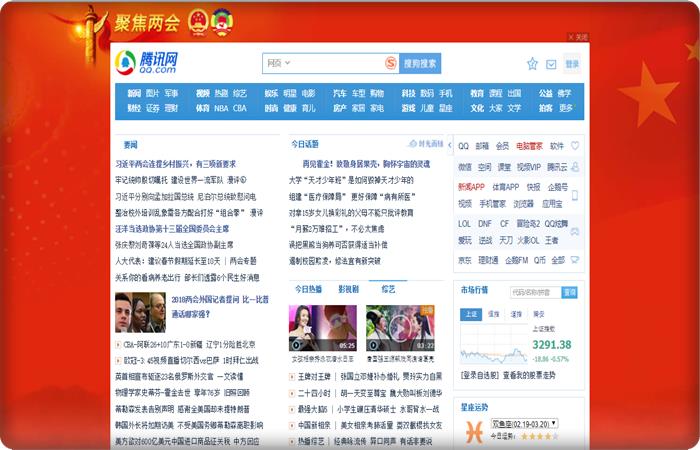The image size is (700, 450).
Task: Switch to the 今日热播 tab
Action: click(308, 289)
